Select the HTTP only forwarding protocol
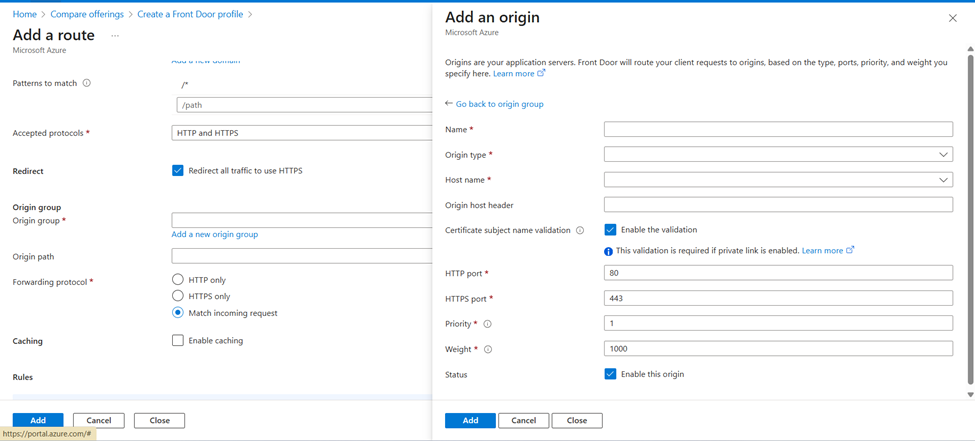The image size is (975, 441). (178, 279)
